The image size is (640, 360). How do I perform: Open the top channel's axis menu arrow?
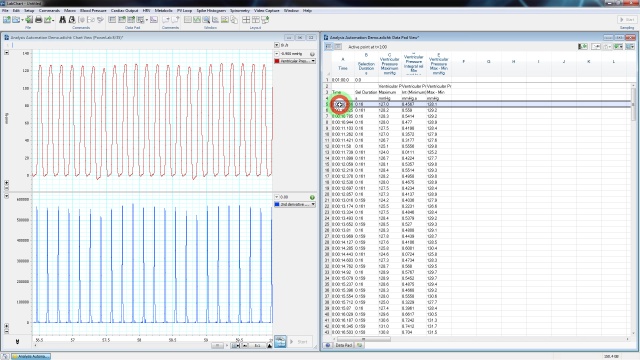point(7,53)
